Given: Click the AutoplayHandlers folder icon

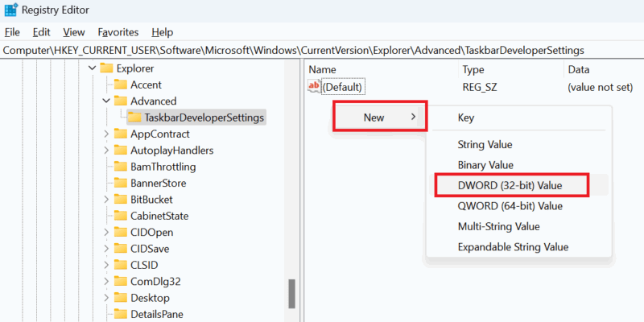Looking at the screenshot, I should tap(120, 151).
